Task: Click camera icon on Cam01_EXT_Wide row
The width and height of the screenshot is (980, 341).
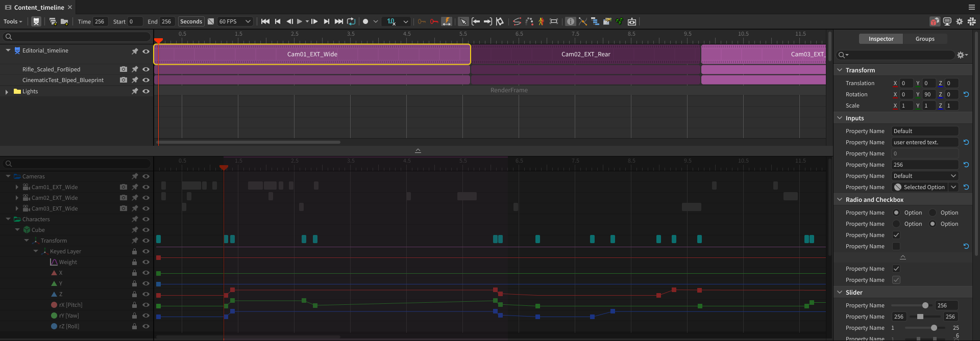Action: pyautogui.click(x=123, y=187)
